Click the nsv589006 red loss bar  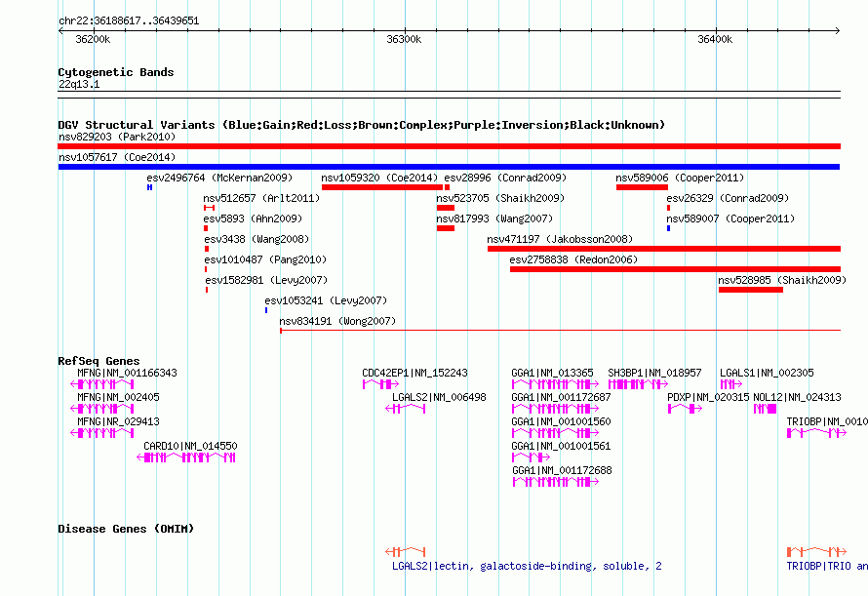[x=642, y=187]
